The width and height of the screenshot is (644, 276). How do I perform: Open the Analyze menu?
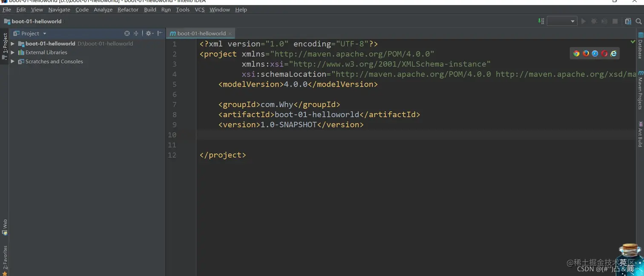pyautogui.click(x=103, y=9)
